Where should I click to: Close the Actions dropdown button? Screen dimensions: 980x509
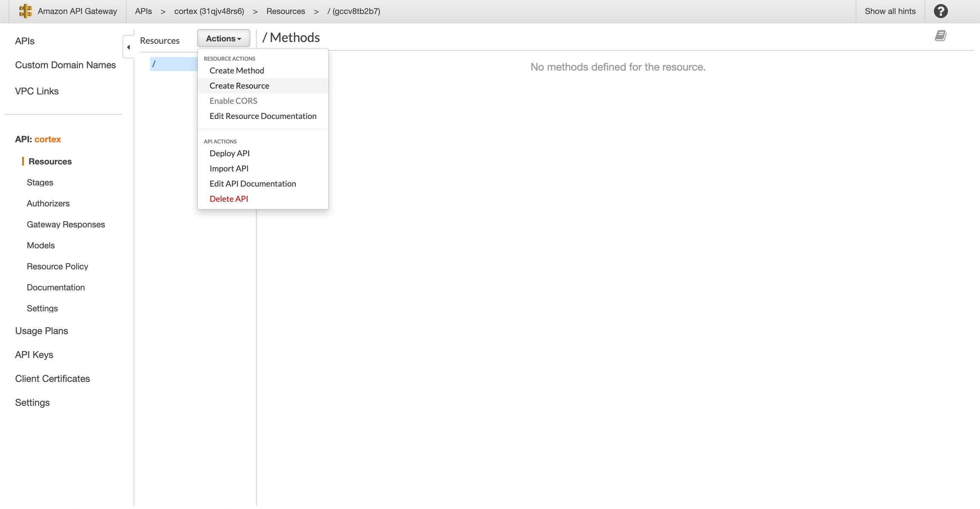223,38
